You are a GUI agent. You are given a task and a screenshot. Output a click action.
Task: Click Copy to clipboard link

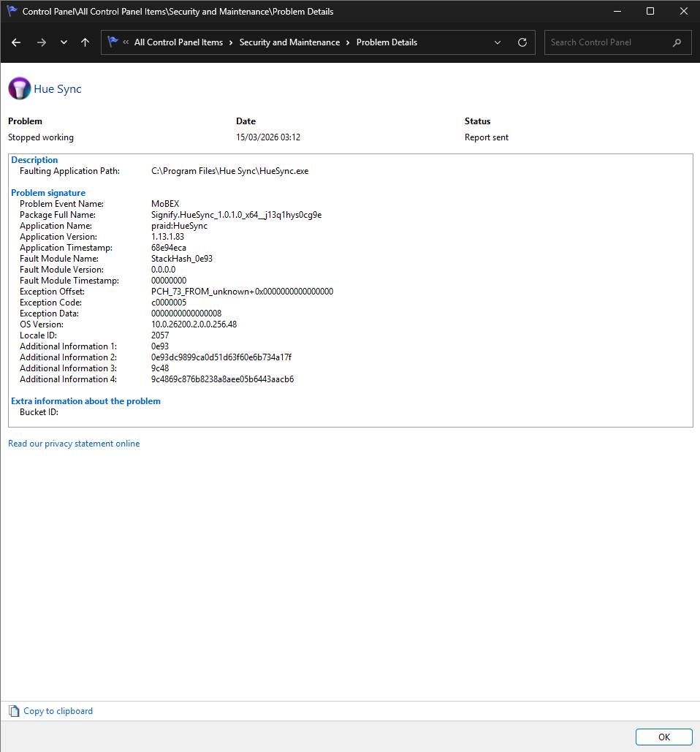pos(58,711)
